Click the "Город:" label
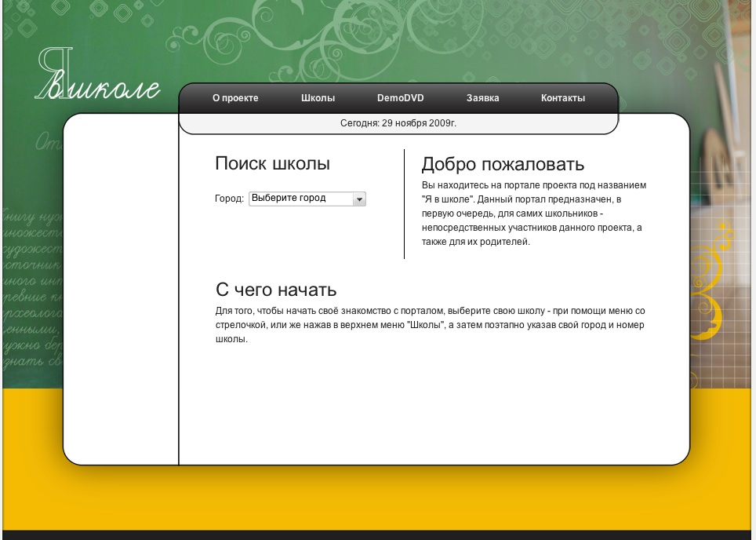Image resolution: width=756 pixels, height=540 pixels. coord(230,199)
